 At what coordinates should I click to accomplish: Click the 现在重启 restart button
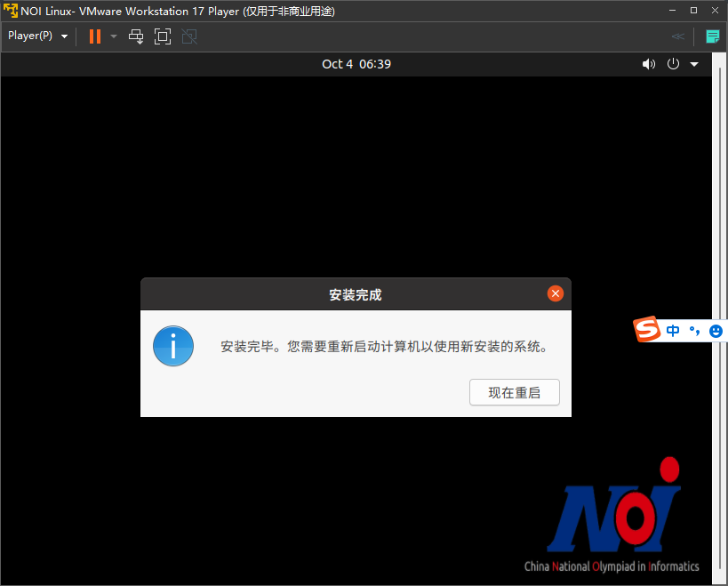tap(515, 392)
